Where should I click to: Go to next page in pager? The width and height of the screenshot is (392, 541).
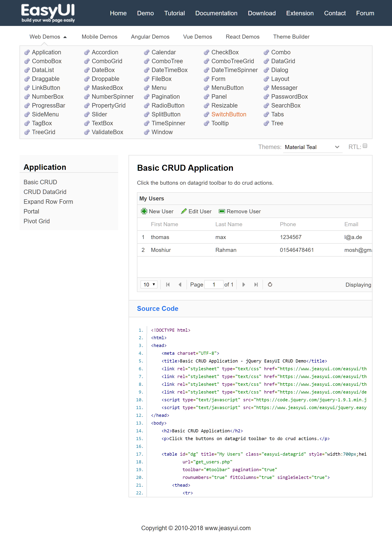click(x=244, y=284)
